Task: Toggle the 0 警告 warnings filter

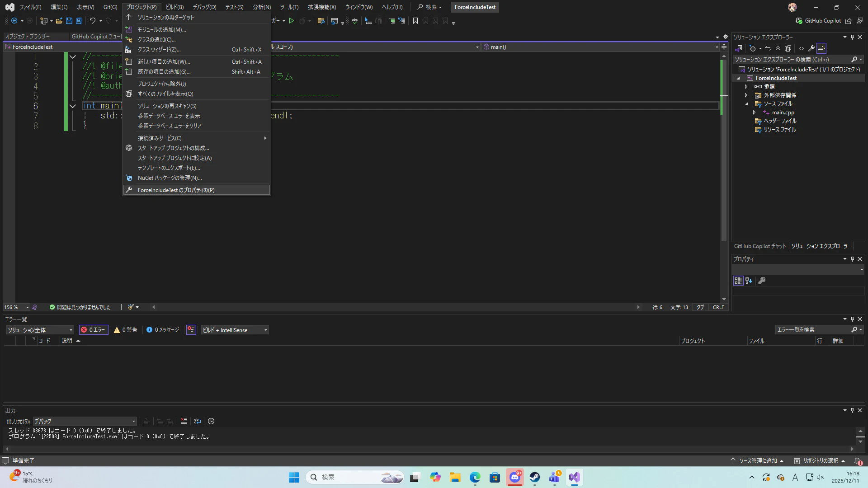Action: pyautogui.click(x=125, y=330)
